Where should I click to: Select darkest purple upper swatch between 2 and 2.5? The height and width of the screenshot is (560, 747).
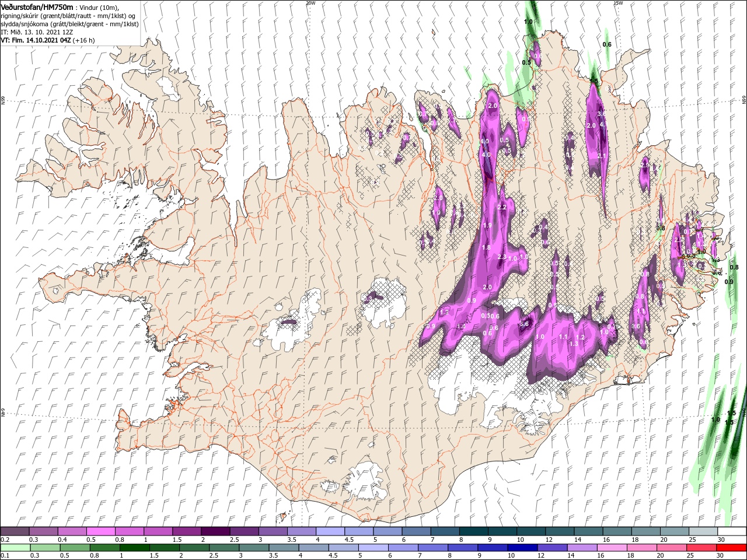coord(215,531)
